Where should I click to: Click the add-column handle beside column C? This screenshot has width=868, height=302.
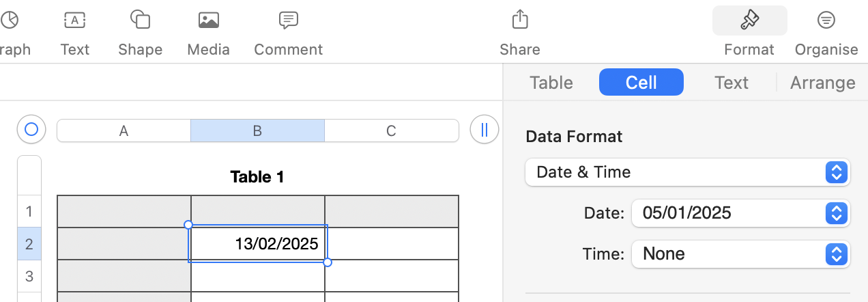484,129
